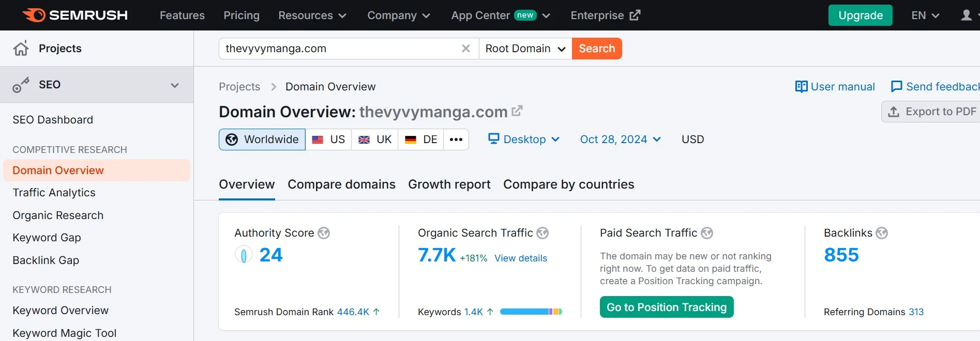The width and height of the screenshot is (980, 341).
Task: Select the US database
Action: pyautogui.click(x=328, y=139)
